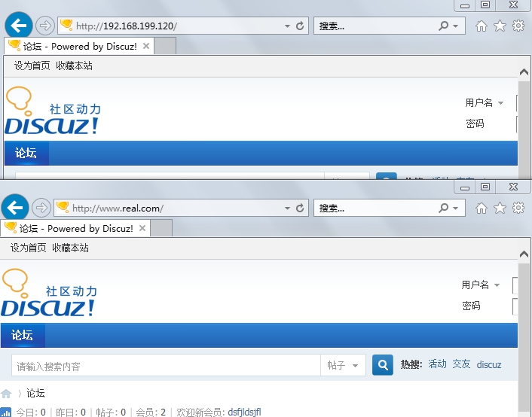
Task: Click the blue magnifier search button beside 帖子
Action: click(x=384, y=365)
